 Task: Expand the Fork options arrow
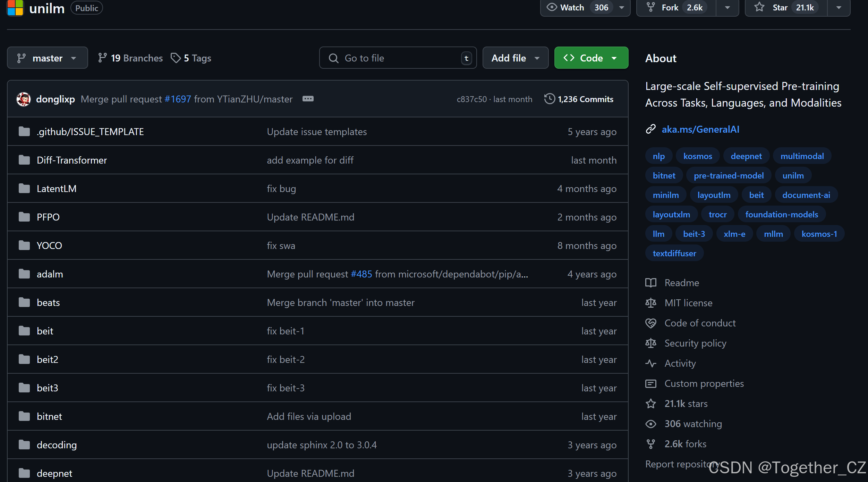[x=727, y=8]
